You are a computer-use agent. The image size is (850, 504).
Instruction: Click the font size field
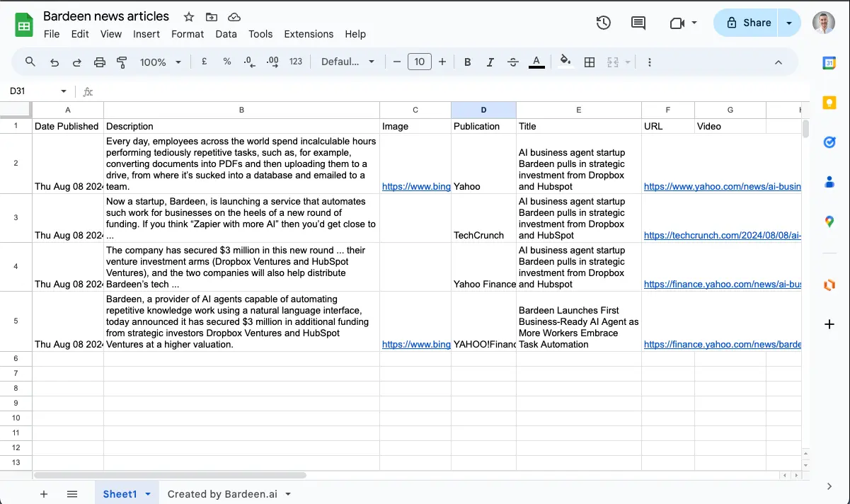[x=420, y=62]
